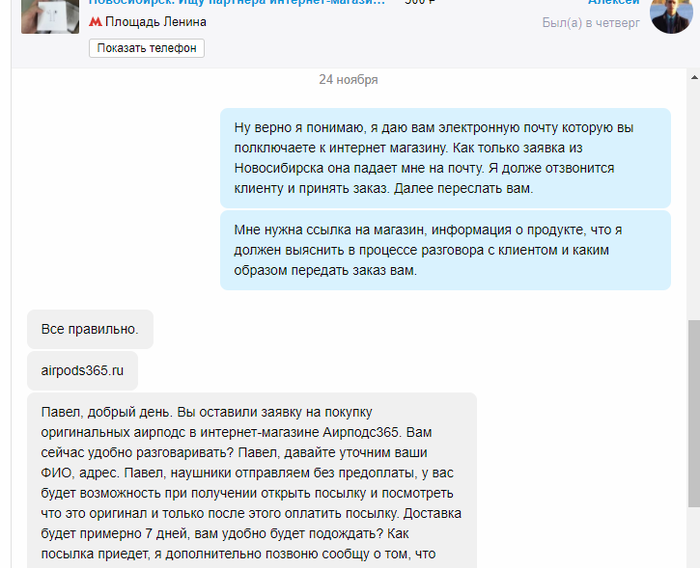Image resolution: width=700 pixels, height=568 pixels.
Task: Select the incoming message starting Павел, добрый день
Action: pos(251,480)
